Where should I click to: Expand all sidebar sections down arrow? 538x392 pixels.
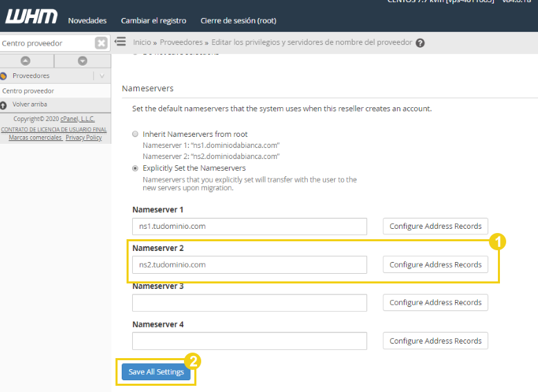click(x=82, y=61)
